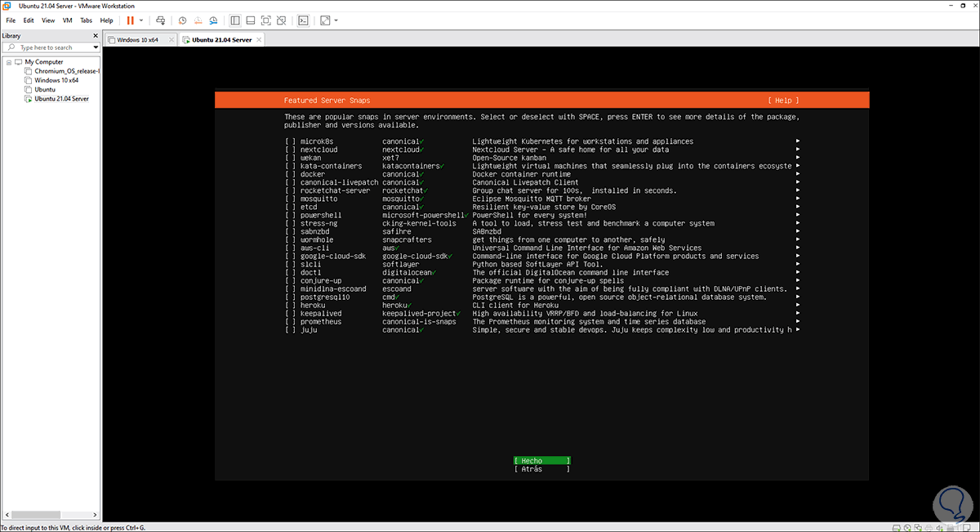Click the mosquitto snap name
Viewport: 980px width, 532px height.
pos(318,199)
